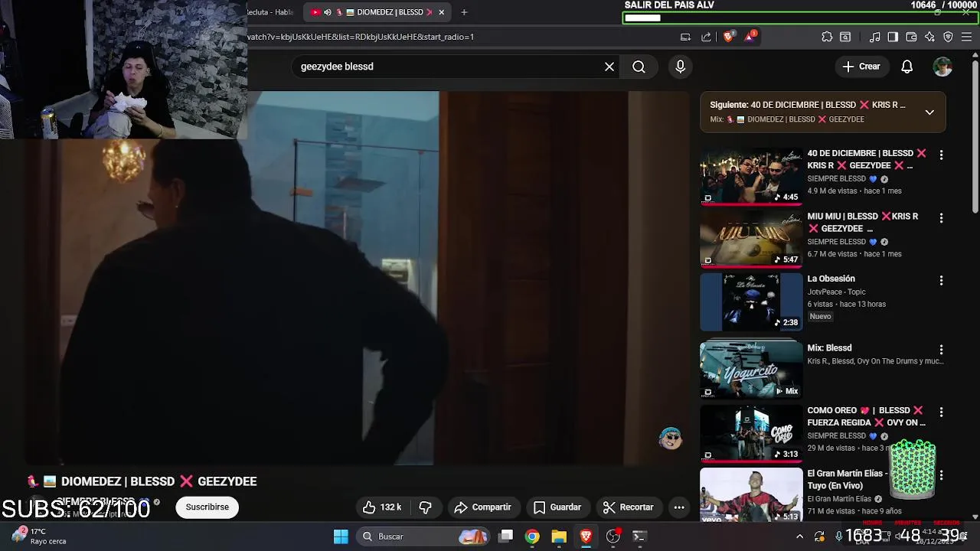The height and width of the screenshot is (551, 980).
Task: Collapse the Siguiente playlist panel chevron
Action: [x=929, y=112]
